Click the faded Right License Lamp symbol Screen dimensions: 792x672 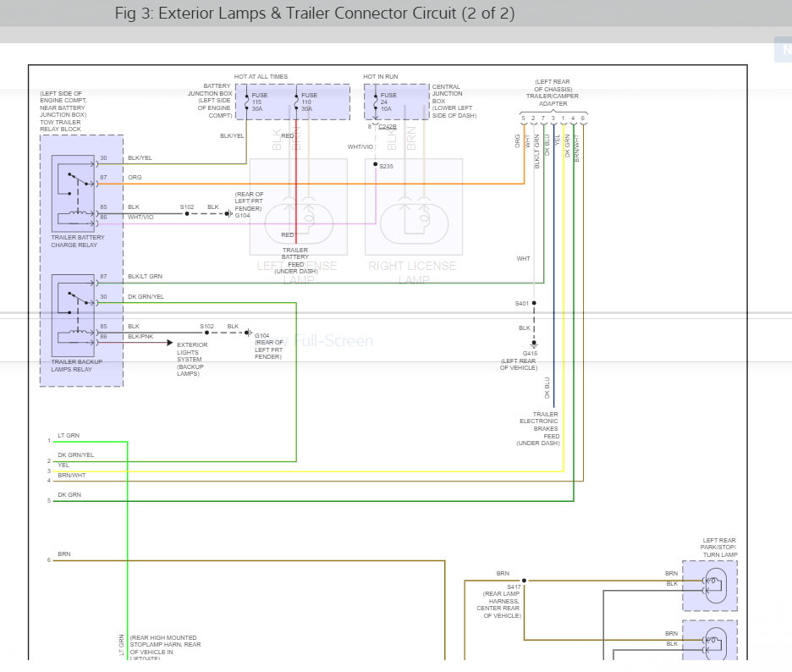(414, 222)
